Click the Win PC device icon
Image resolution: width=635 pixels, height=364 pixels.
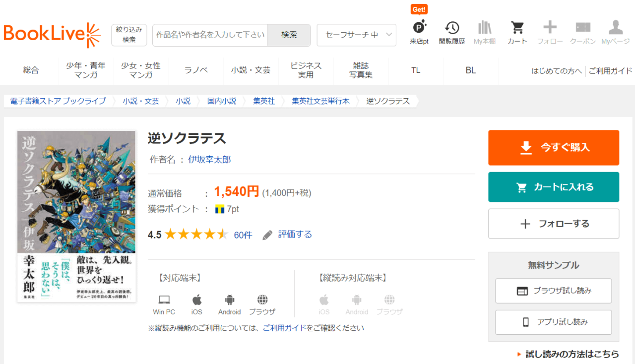click(164, 300)
